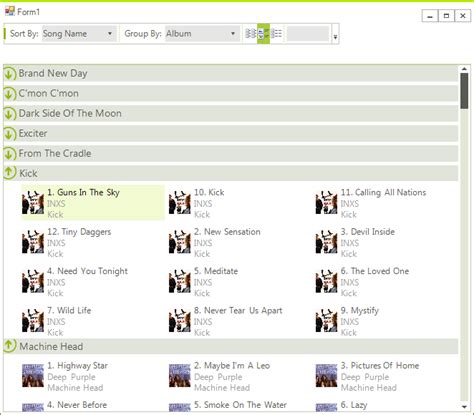Select song title '2. New Sensation'
Image resolution: width=474 pixels, height=415 pixels.
(x=227, y=232)
